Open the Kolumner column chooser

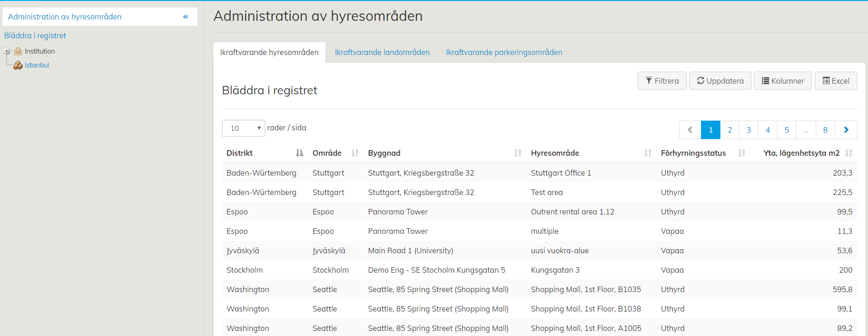click(x=782, y=81)
